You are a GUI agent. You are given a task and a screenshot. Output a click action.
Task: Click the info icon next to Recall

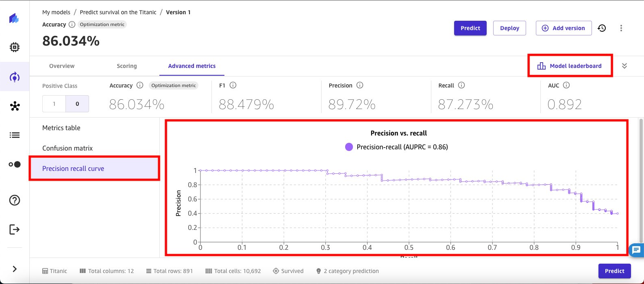tap(461, 85)
